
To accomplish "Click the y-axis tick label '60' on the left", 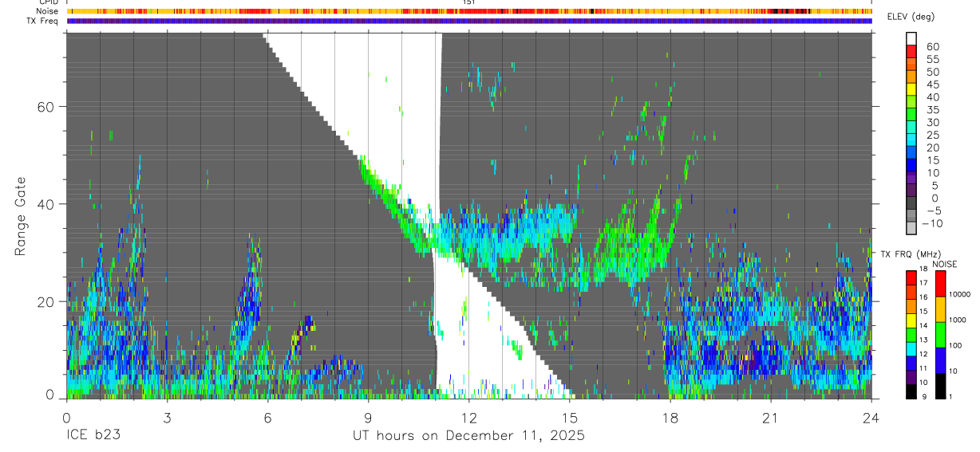I will coord(46,107).
